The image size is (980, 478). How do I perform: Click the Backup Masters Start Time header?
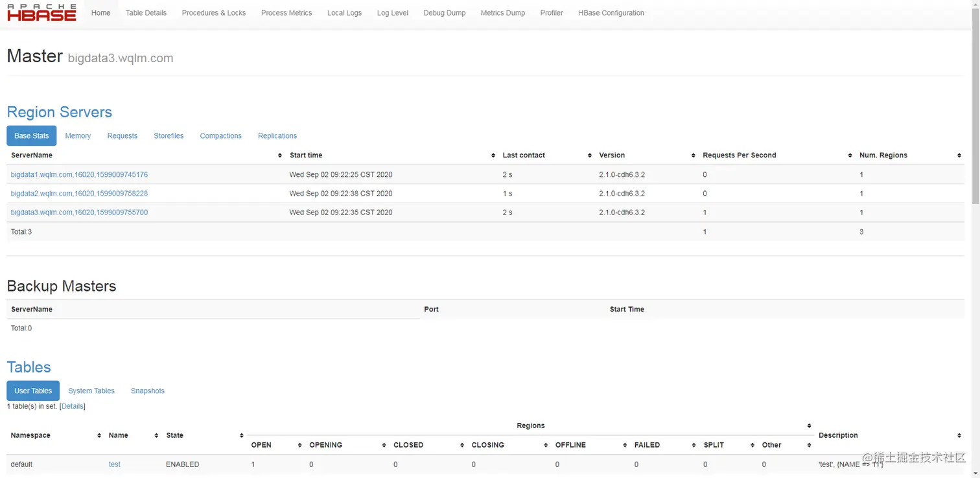click(x=627, y=310)
